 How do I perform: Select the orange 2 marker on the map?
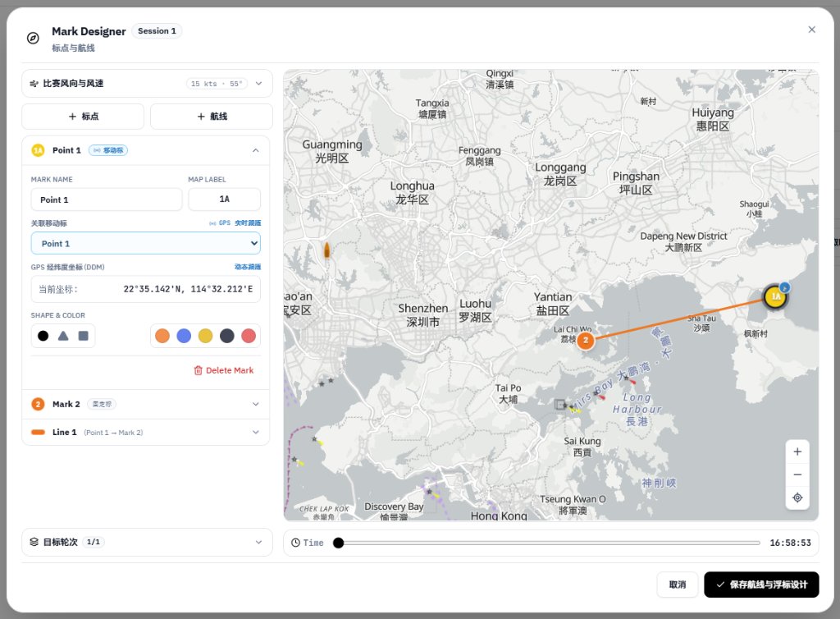pos(586,341)
